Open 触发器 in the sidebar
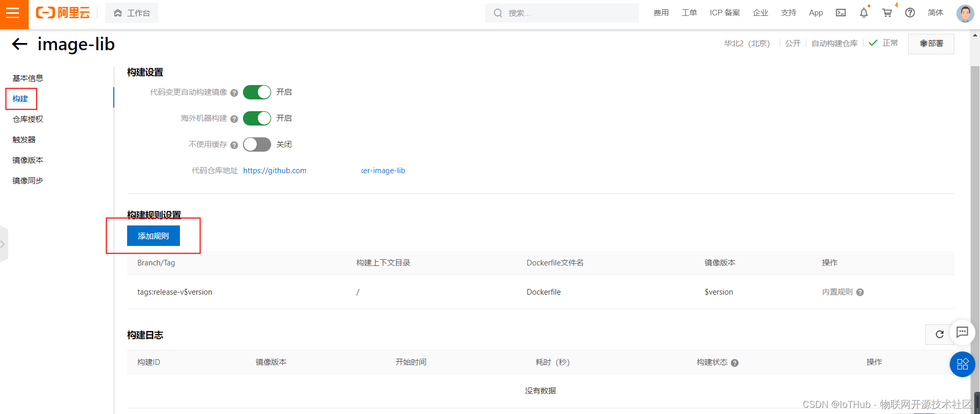The image size is (980, 414). [24, 139]
